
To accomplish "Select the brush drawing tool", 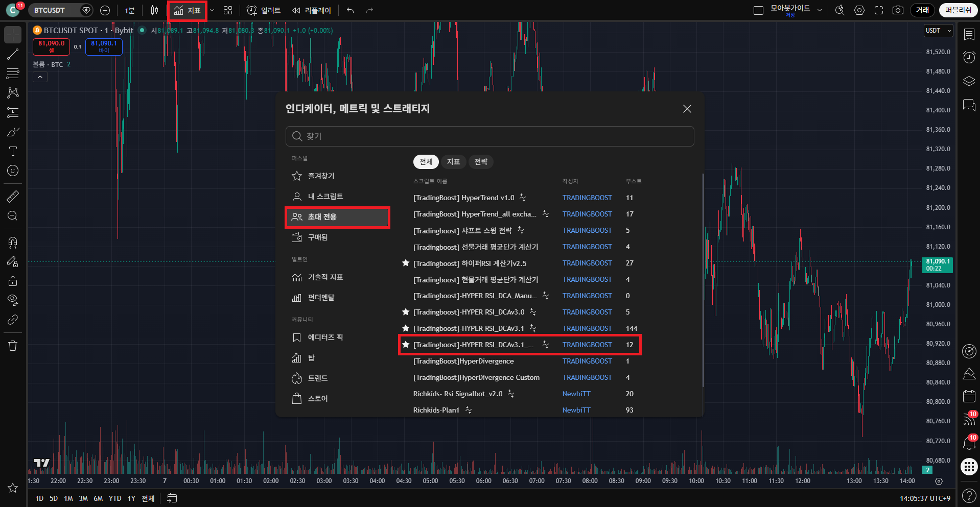I will click(x=13, y=132).
